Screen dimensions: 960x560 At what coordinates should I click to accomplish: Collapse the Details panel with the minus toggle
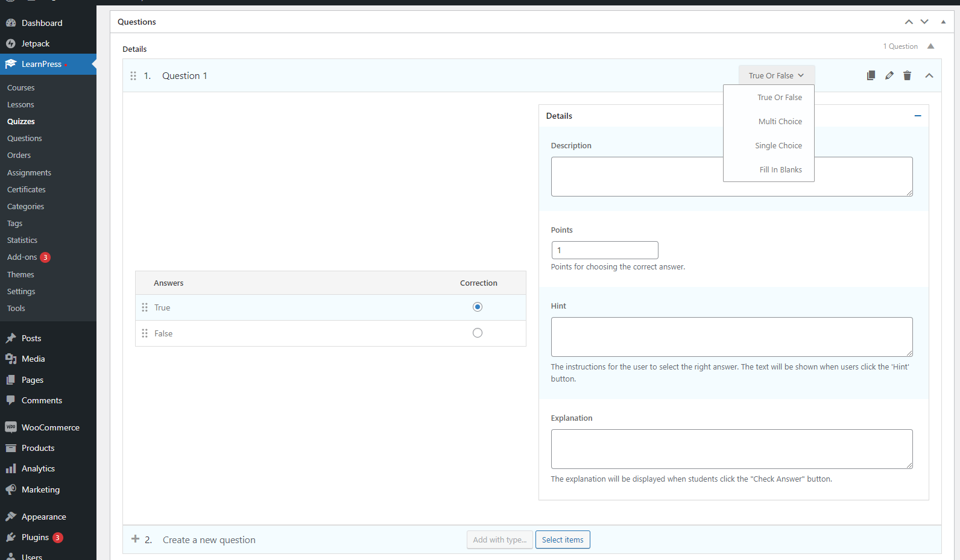point(917,116)
